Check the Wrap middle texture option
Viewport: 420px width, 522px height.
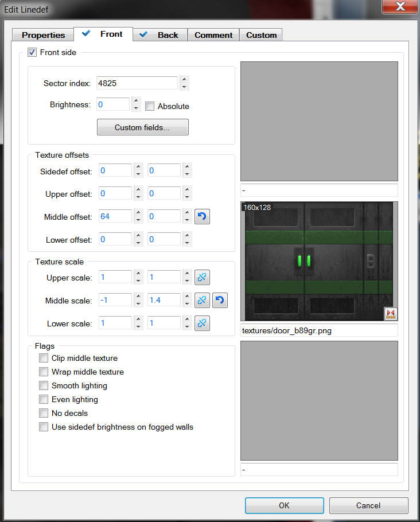(x=44, y=372)
